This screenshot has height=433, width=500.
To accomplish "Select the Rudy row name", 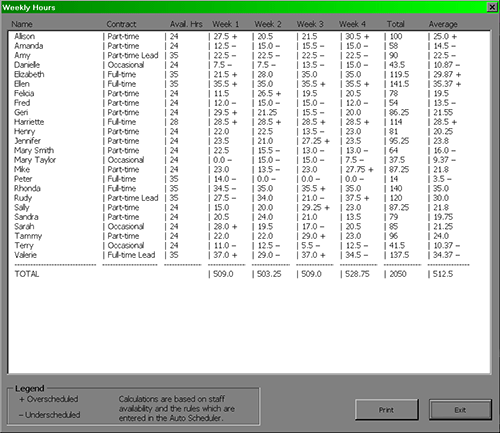I will 23,198.
